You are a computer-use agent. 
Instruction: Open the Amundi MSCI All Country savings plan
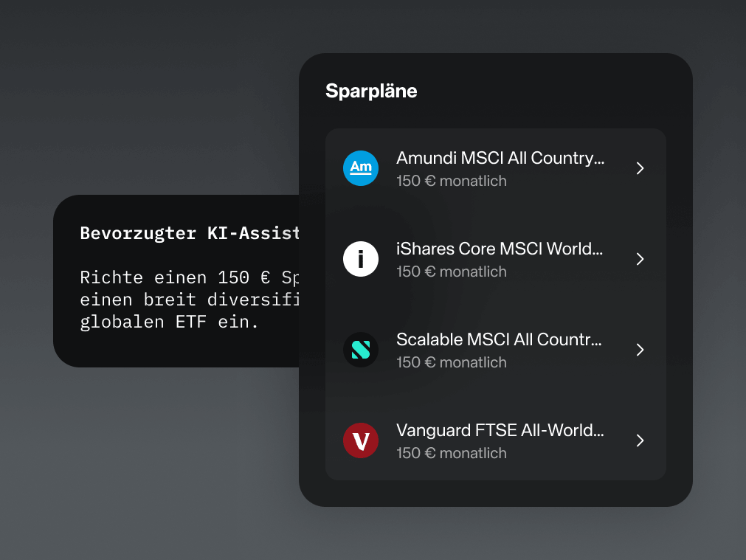[x=495, y=168]
